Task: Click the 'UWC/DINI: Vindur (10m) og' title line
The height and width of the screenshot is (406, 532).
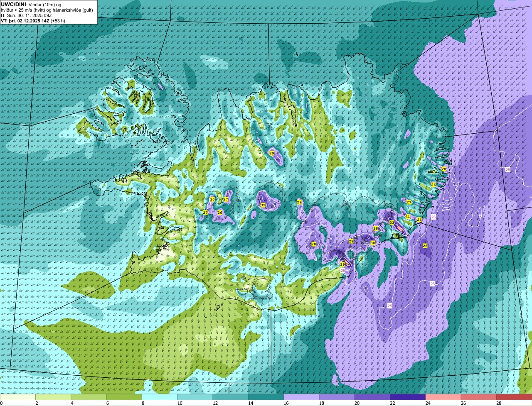Action: click(31, 4)
